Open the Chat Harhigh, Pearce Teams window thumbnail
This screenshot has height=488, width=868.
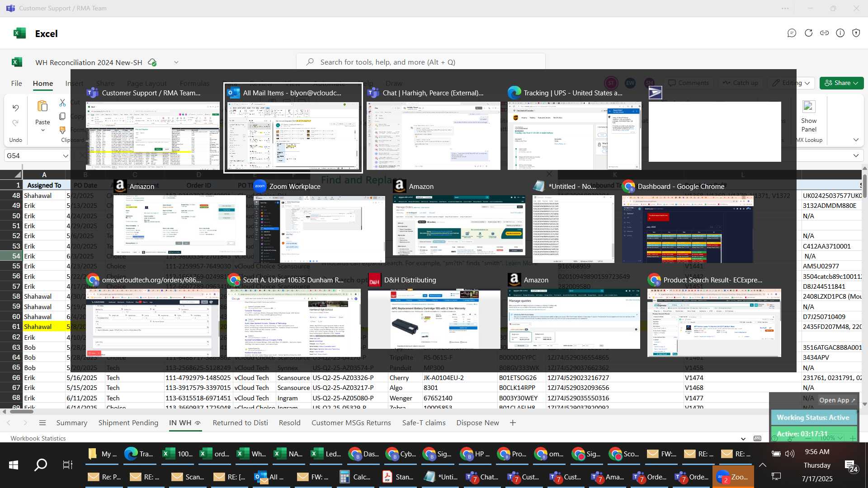pyautogui.click(x=434, y=128)
